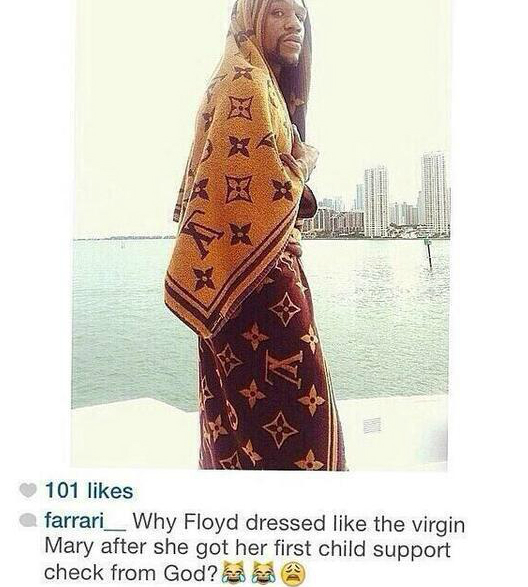Click the small gray vent on white ledge

pyautogui.click(x=372, y=426)
